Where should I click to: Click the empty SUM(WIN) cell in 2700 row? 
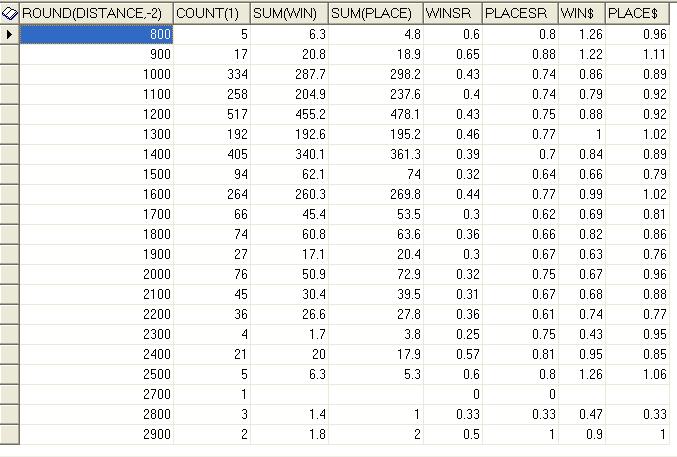[288, 394]
